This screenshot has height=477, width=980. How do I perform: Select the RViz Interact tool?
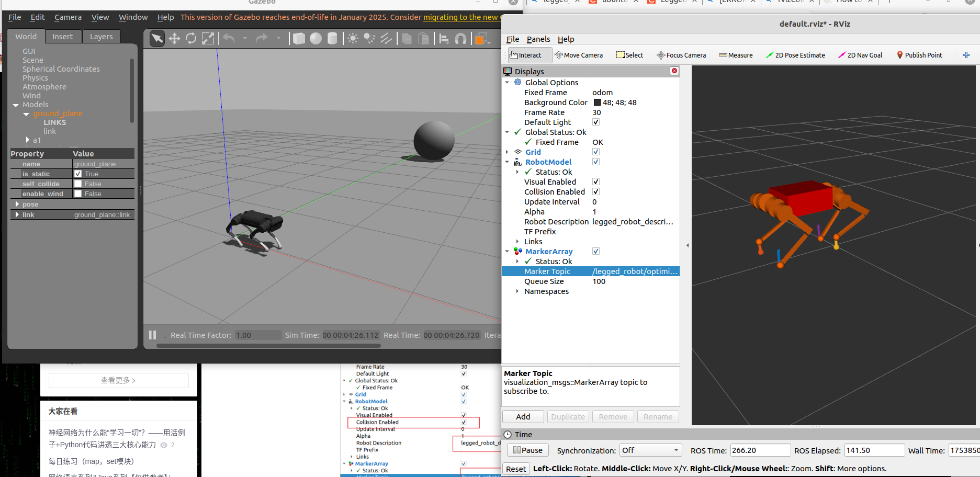pyautogui.click(x=530, y=55)
